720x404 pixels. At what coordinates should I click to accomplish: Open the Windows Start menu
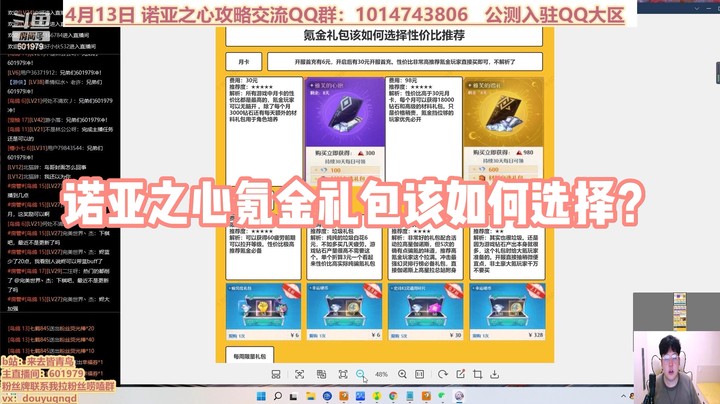(x=261, y=396)
